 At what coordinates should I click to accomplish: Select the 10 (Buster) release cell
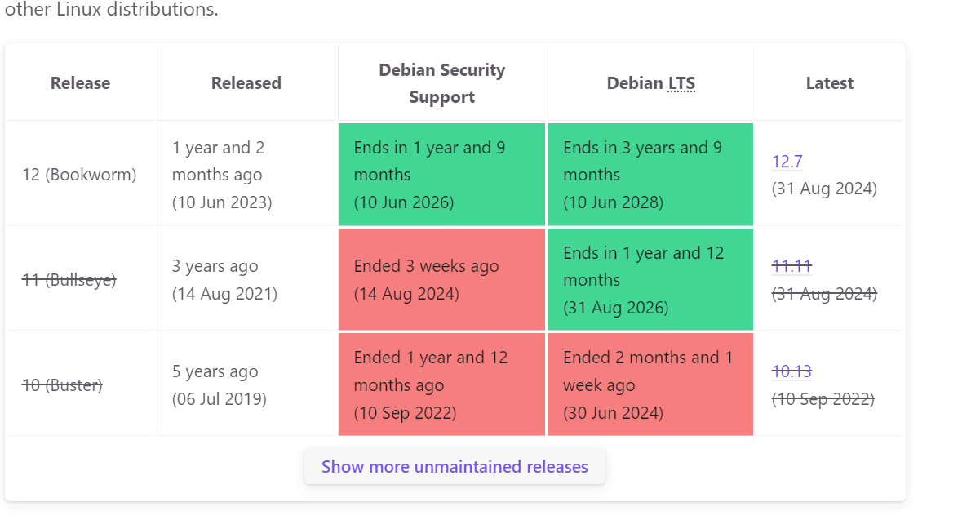coord(81,384)
